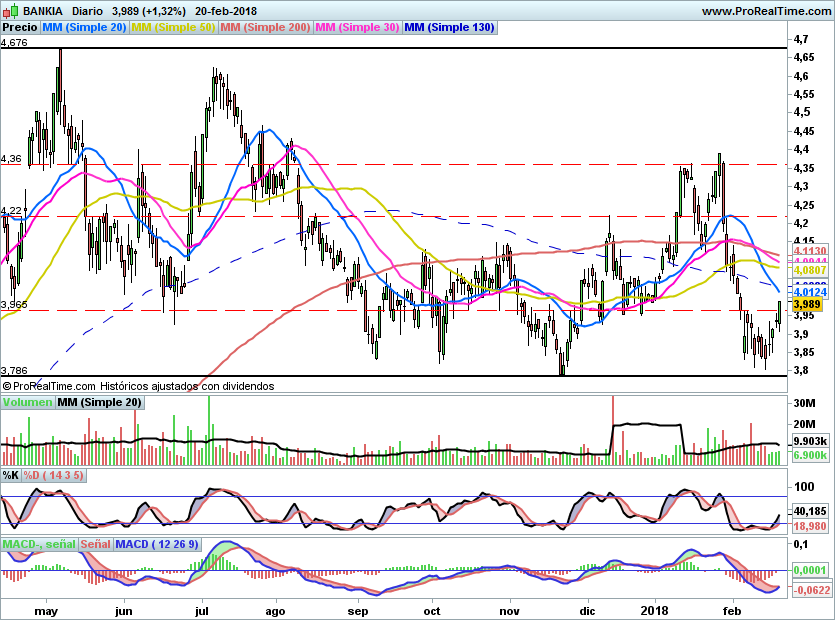Click the www.ProRealTime.com link
This screenshot has width=835, height=620.
point(765,11)
